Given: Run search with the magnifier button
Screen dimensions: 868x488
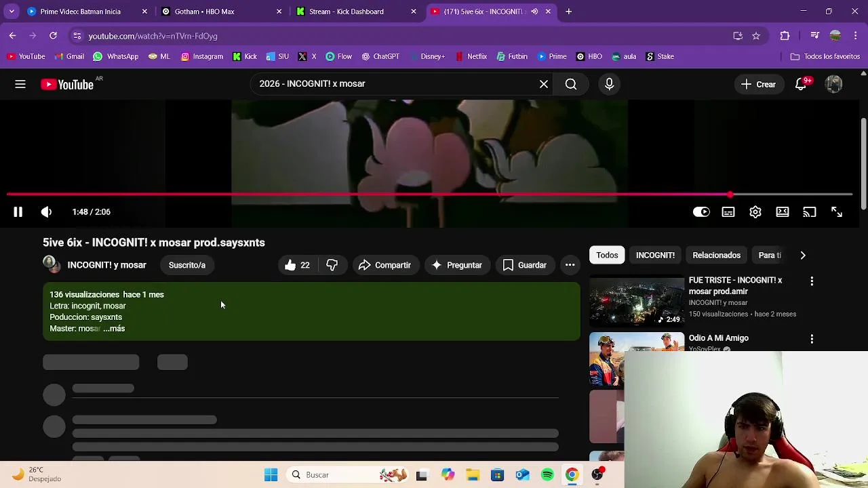Looking at the screenshot, I should [x=571, y=84].
